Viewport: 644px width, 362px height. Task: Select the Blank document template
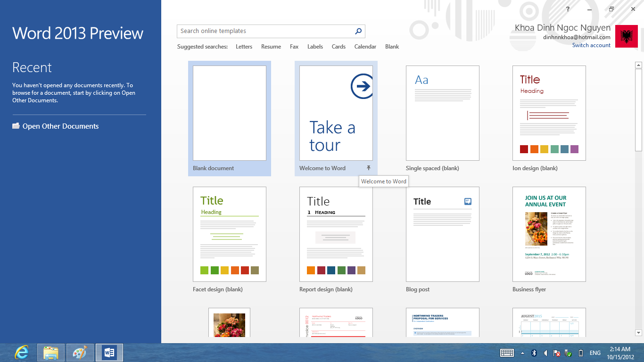point(230,118)
